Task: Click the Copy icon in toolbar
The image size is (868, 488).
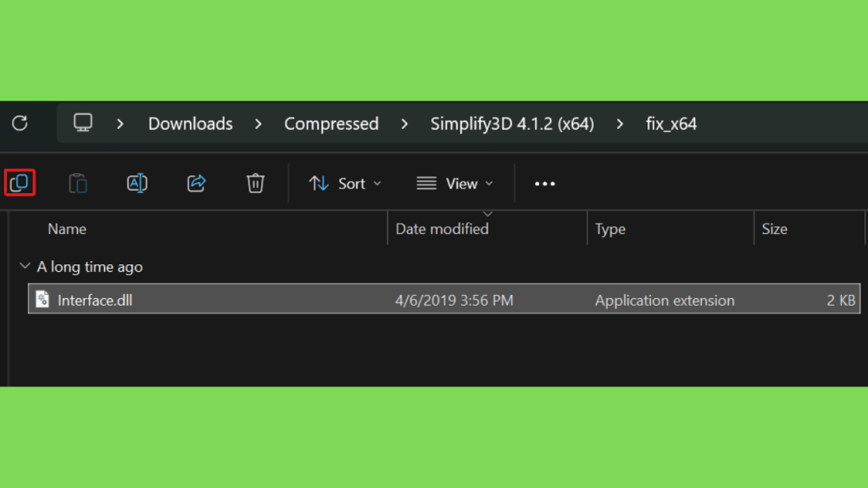Action: 19,183
